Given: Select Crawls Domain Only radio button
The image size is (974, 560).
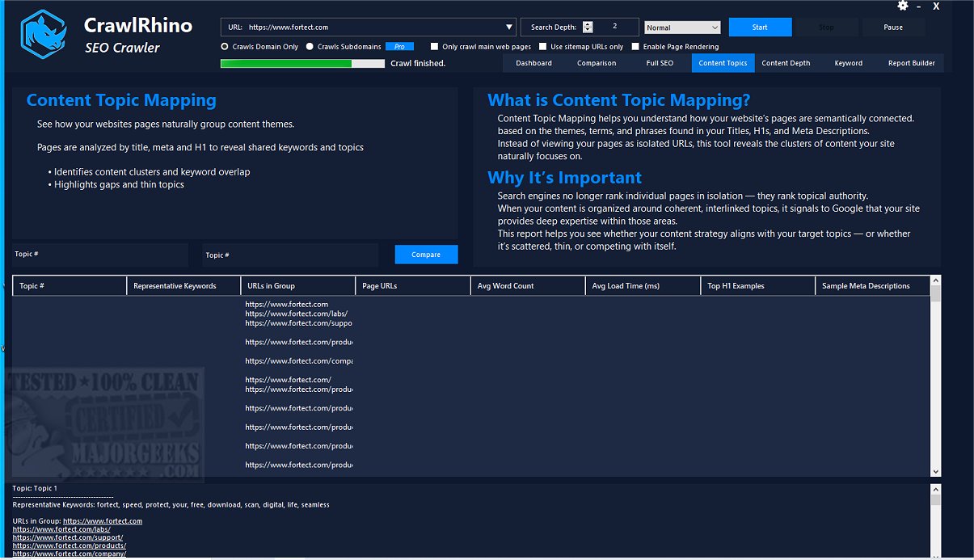Looking at the screenshot, I should pyautogui.click(x=225, y=47).
